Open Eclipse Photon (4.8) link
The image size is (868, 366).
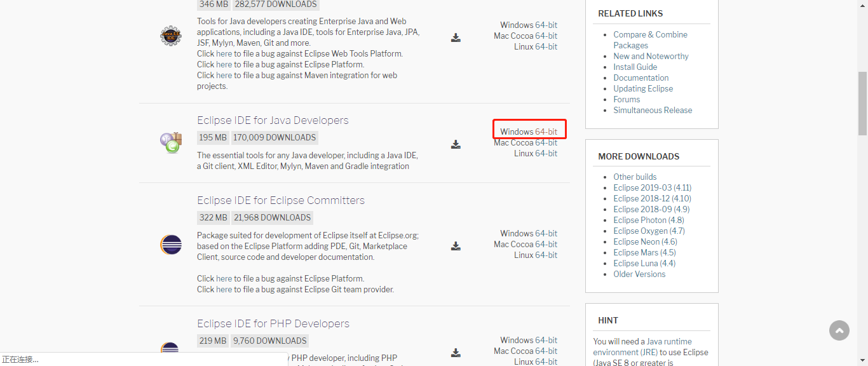649,220
